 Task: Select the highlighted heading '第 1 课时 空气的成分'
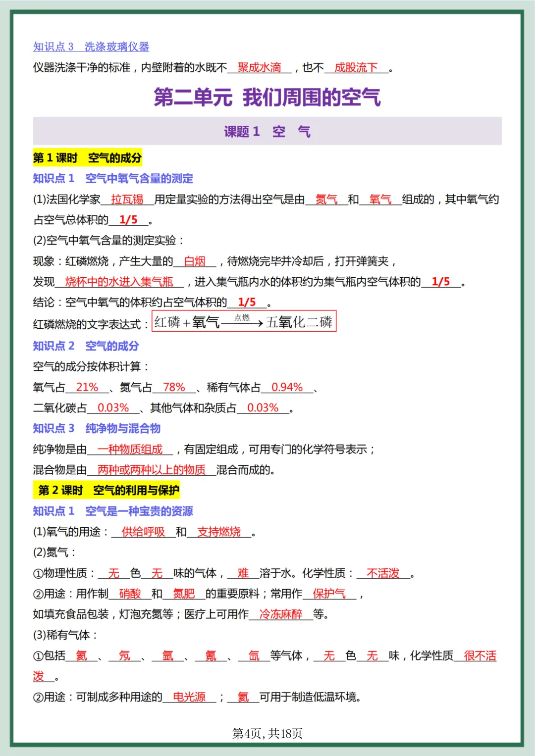tap(88, 158)
